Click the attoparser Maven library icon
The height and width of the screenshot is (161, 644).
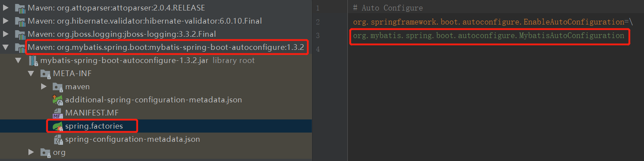pos(20,8)
